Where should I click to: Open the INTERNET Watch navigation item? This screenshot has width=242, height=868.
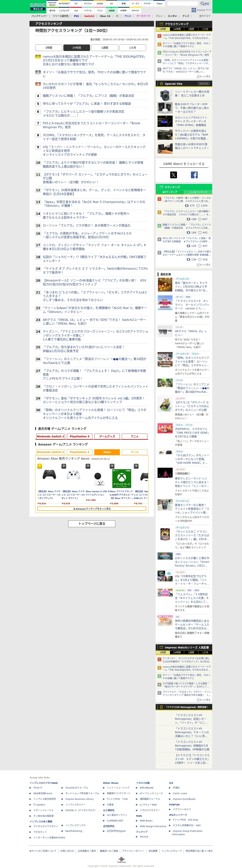tap(64, 4)
